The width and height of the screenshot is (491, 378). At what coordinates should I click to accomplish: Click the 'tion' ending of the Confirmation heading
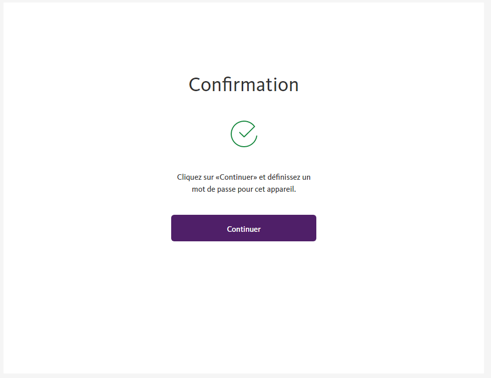point(282,85)
